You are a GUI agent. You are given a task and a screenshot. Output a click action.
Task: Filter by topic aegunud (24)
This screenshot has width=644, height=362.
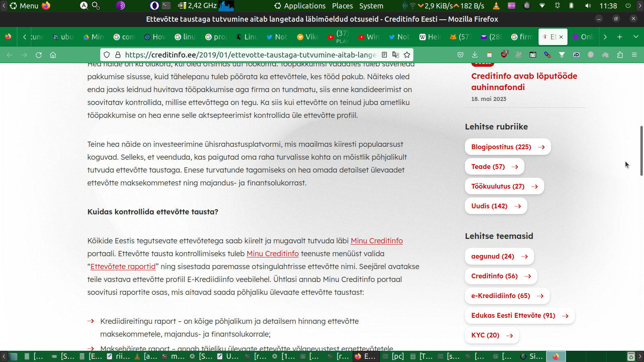tap(499, 256)
